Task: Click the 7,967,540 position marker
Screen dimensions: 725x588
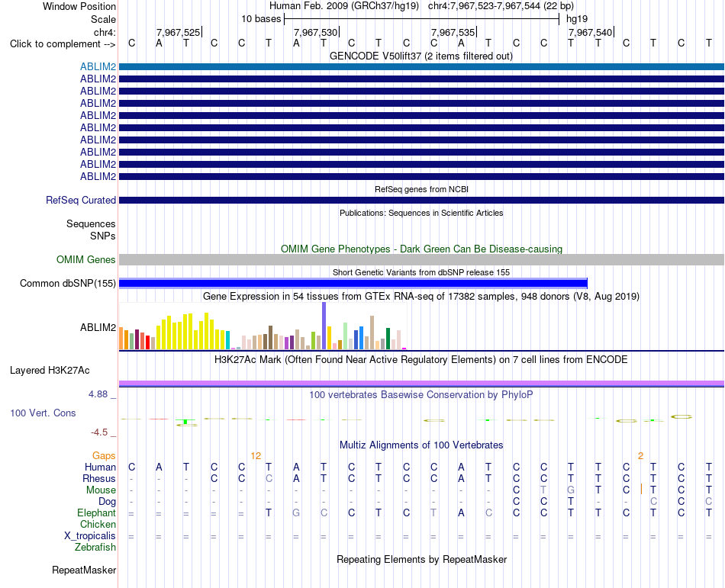Action: tap(590, 32)
